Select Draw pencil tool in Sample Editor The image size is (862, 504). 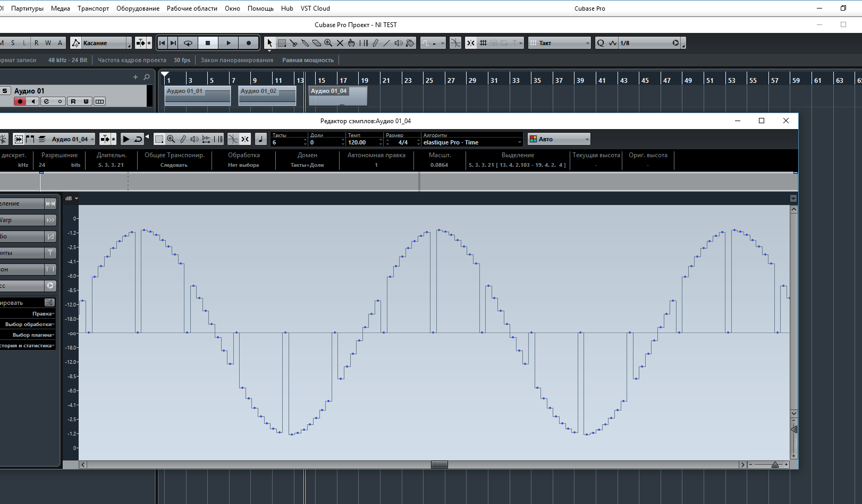183,139
